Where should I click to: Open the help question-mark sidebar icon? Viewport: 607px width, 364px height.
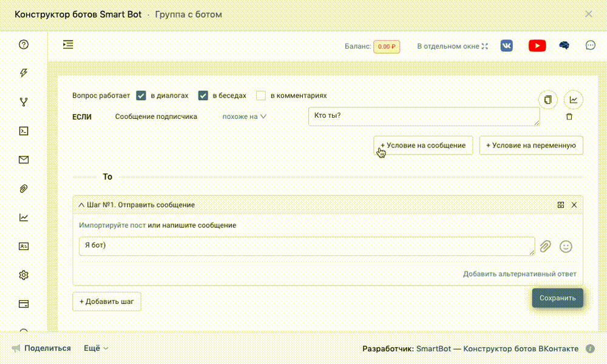(x=24, y=44)
